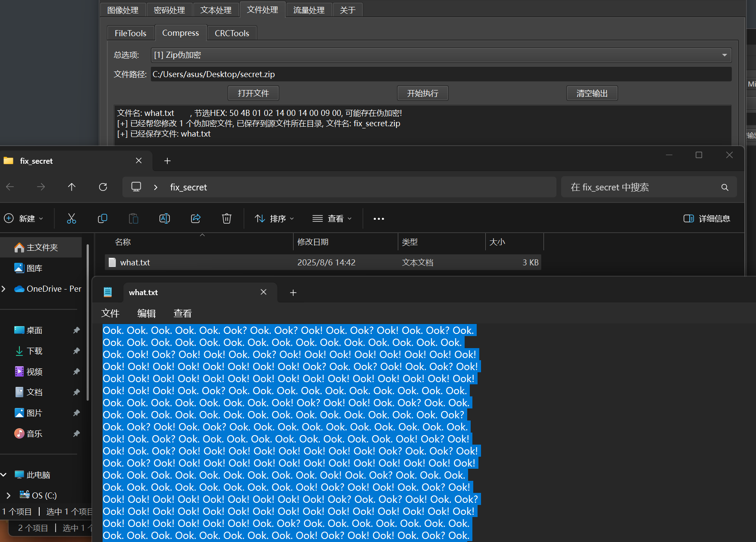Refresh the fix_secret folder view

[103, 187]
